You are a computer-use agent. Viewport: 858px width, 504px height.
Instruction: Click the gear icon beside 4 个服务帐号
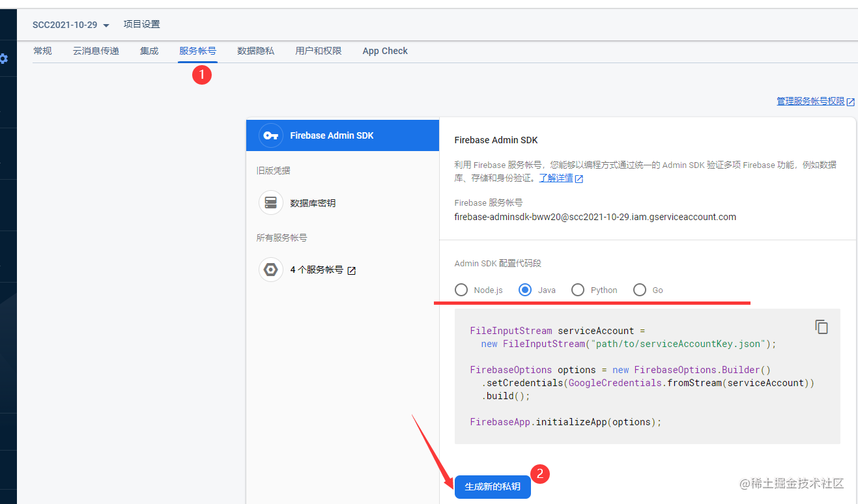[x=270, y=269]
